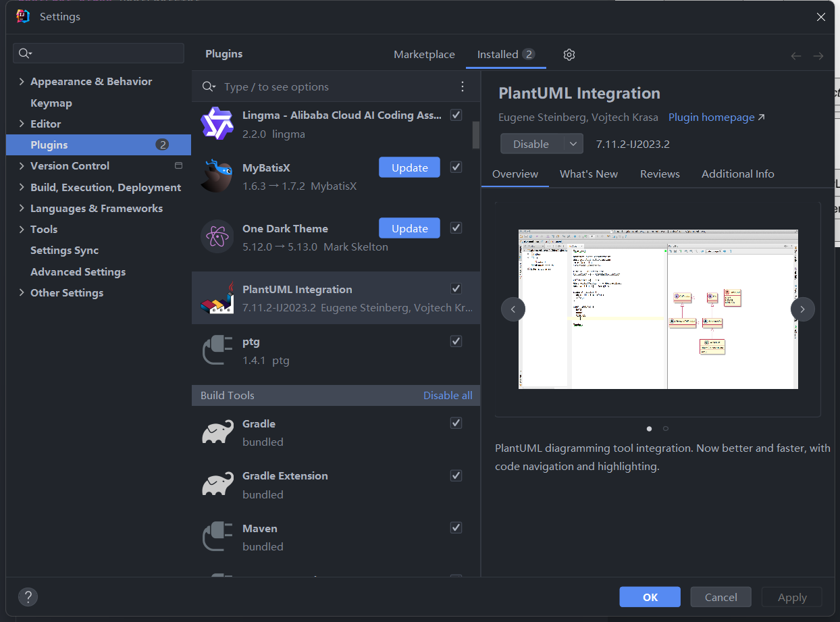Viewport: 840px width, 622px height.
Task: Disable the ptg plugin checkbox
Action: [456, 342]
